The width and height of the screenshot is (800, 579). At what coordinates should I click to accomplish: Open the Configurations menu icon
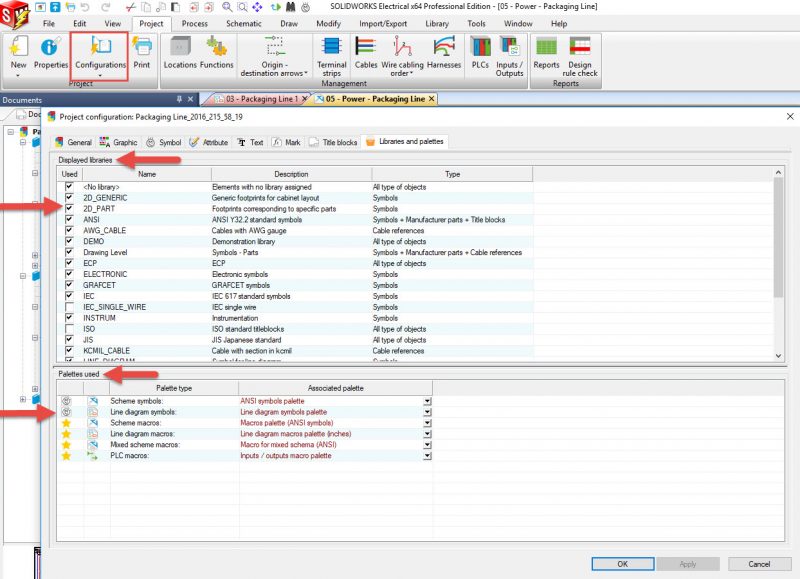point(101,46)
